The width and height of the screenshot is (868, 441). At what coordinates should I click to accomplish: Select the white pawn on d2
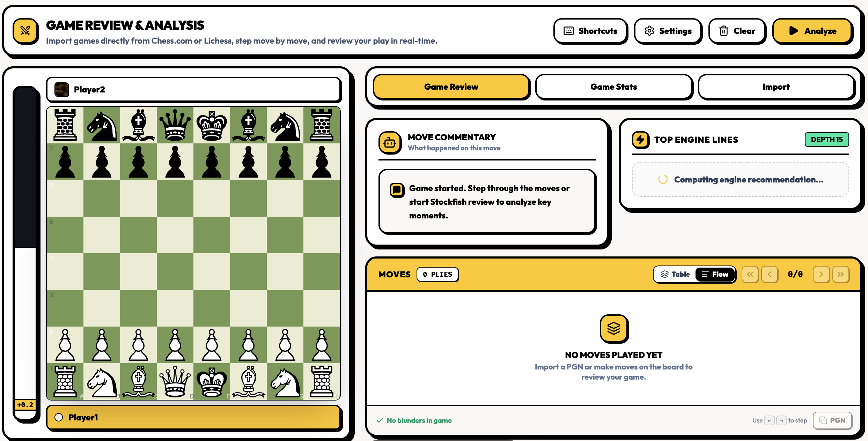175,345
